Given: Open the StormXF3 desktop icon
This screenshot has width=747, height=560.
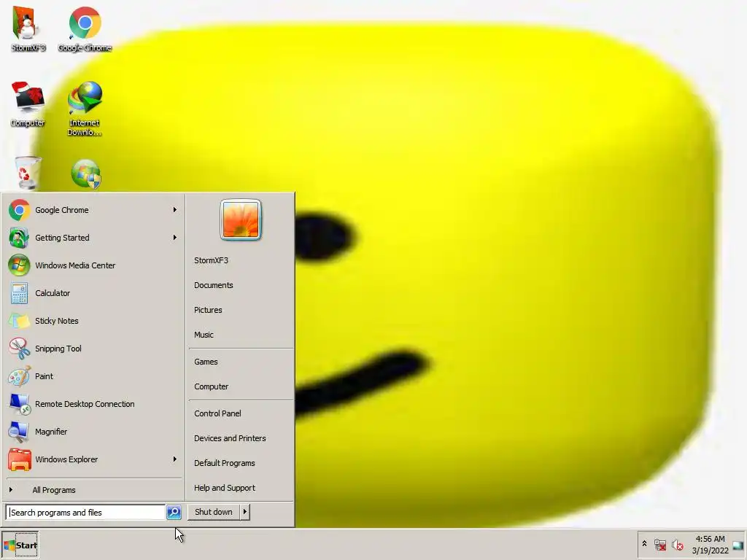Looking at the screenshot, I should tap(28, 28).
